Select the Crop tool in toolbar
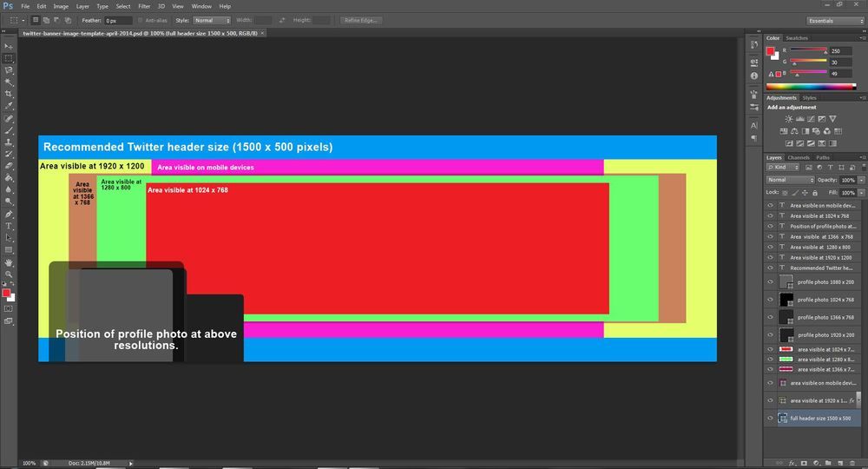The width and height of the screenshot is (868, 469). coord(9,94)
